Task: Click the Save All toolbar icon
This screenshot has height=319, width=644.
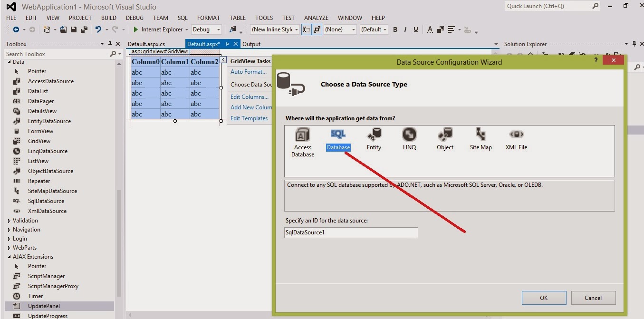Action: click(84, 29)
